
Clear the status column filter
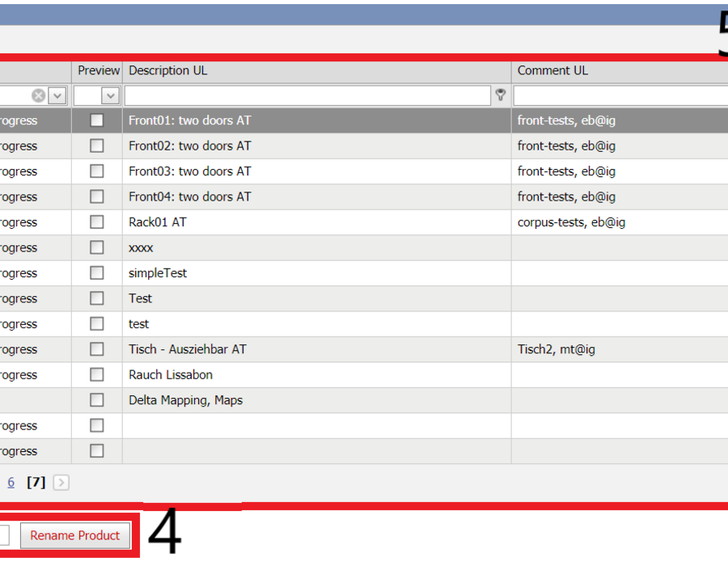tap(39, 95)
